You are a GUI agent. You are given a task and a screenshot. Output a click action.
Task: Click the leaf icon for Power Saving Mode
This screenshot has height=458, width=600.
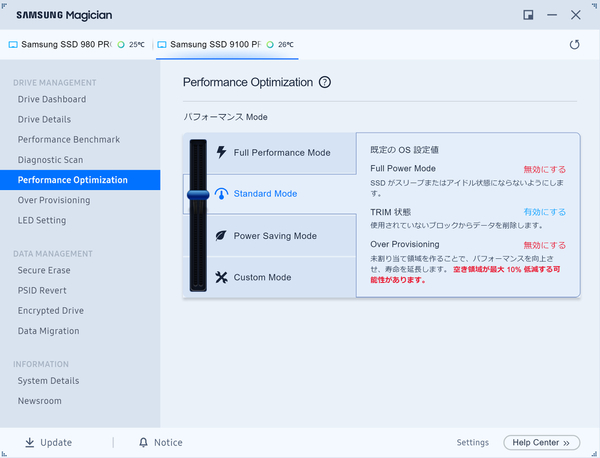[221, 236]
